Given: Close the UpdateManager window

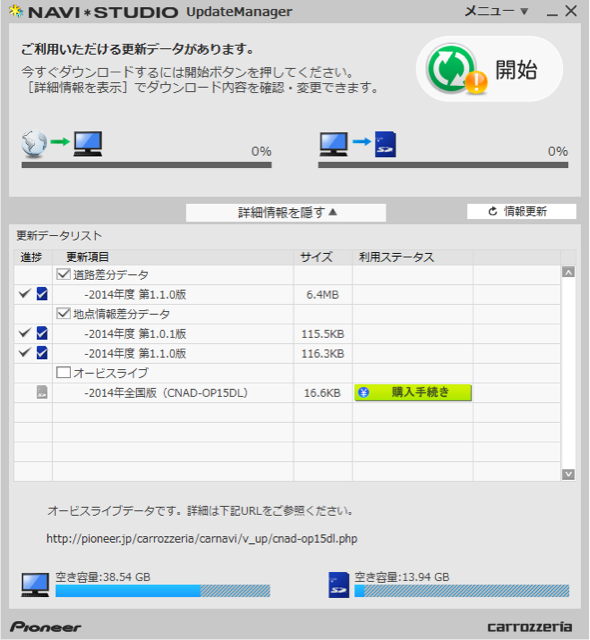Looking at the screenshot, I should [x=571, y=11].
